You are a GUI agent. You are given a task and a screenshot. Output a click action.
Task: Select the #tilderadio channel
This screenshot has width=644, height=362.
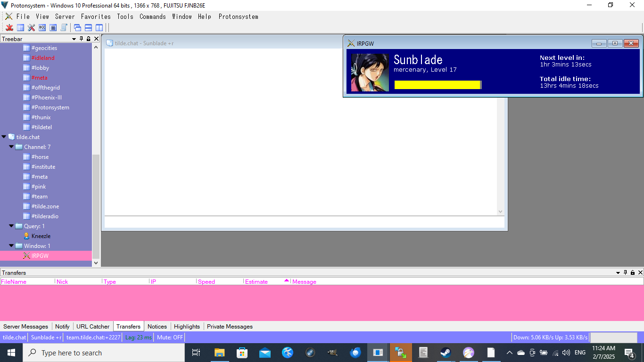[45, 216]
